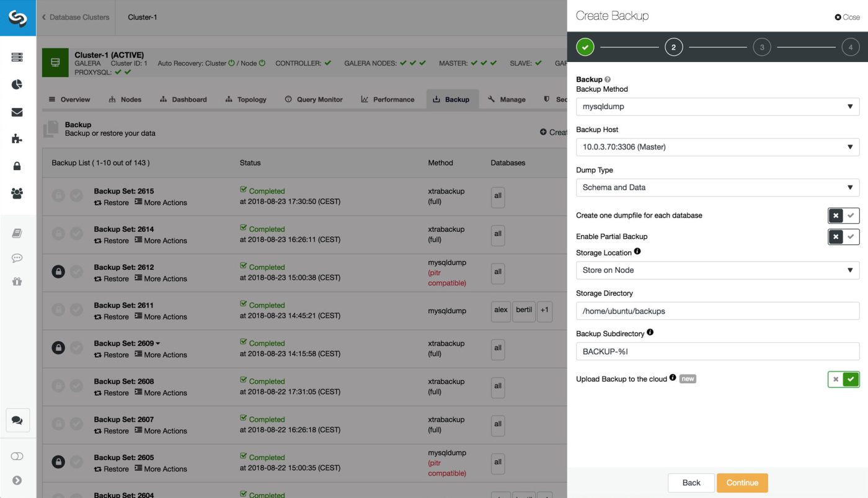Click the Back button

point(691,482)
